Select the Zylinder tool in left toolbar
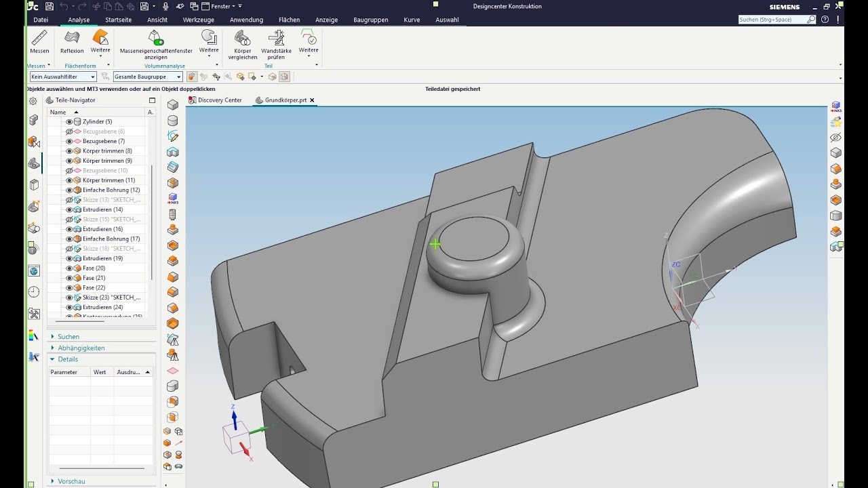Screen dimensions: 868x488 click(173, 121)
